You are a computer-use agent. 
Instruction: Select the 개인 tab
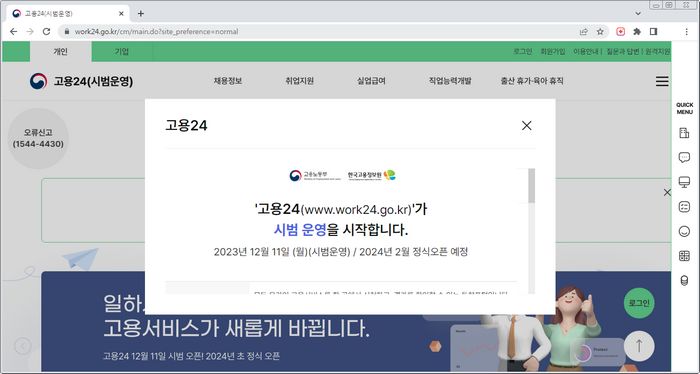(x=61, y=52)
